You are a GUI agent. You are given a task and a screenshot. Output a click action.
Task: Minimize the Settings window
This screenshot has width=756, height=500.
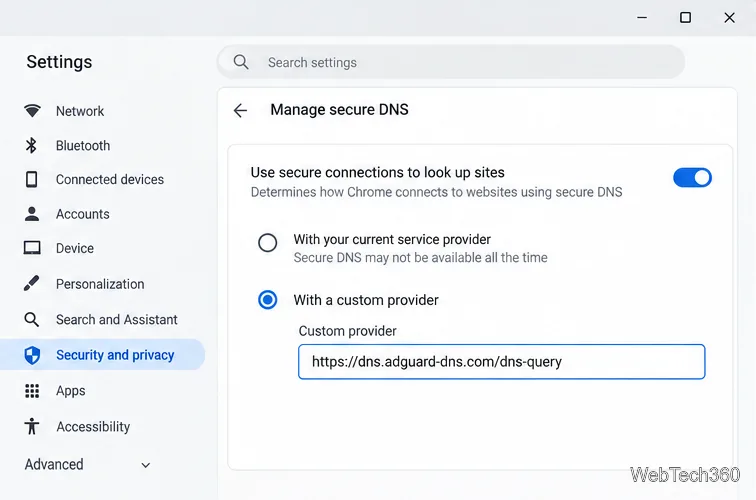pos(642,18)
